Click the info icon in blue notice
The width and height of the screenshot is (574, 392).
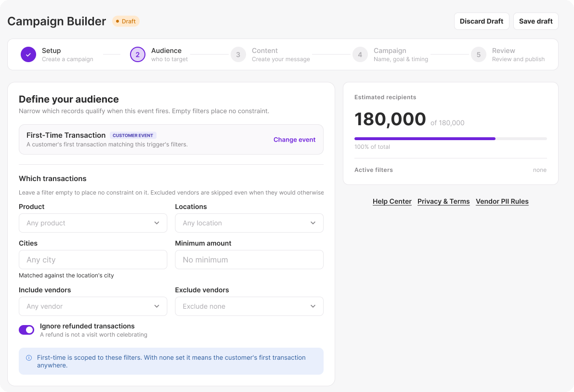(29, 358)
